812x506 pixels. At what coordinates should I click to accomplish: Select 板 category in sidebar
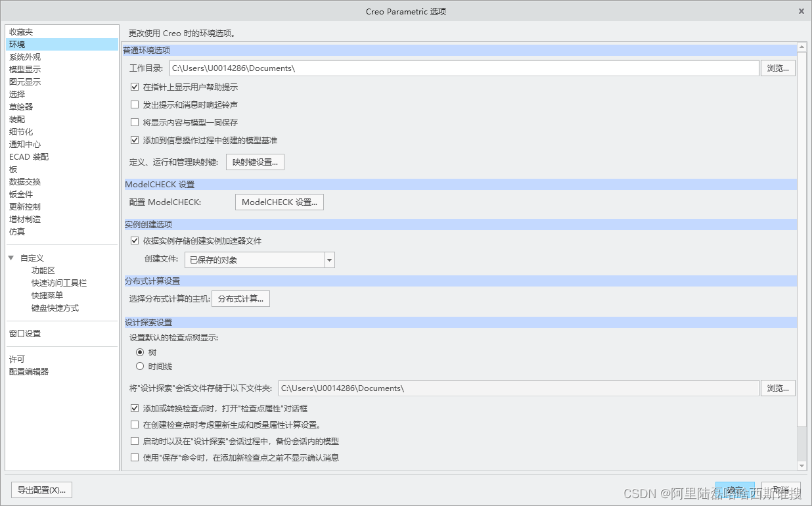(x=13, y=170)
